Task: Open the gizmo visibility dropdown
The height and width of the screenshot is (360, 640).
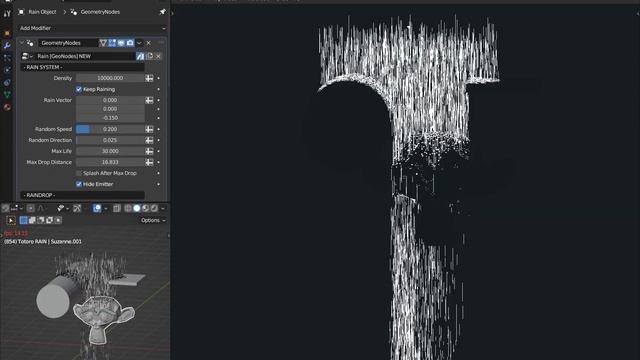Action: click(x=67, y=208)
